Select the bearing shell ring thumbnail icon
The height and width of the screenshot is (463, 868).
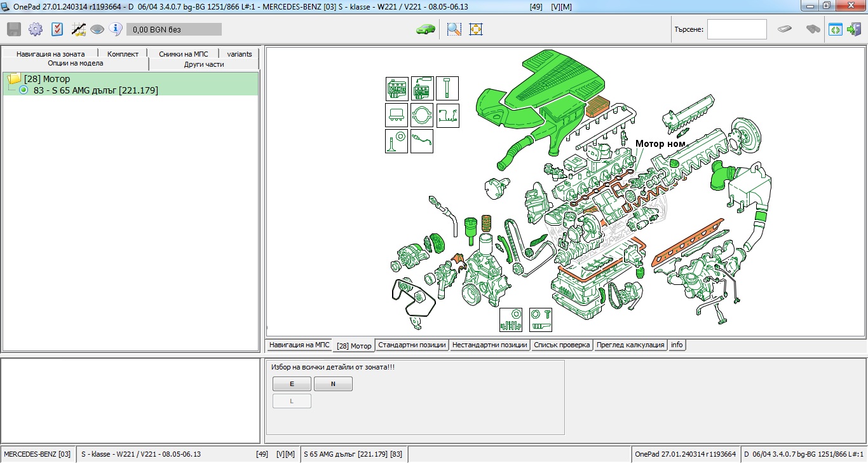pyautogui.click(x=422, y=115)
